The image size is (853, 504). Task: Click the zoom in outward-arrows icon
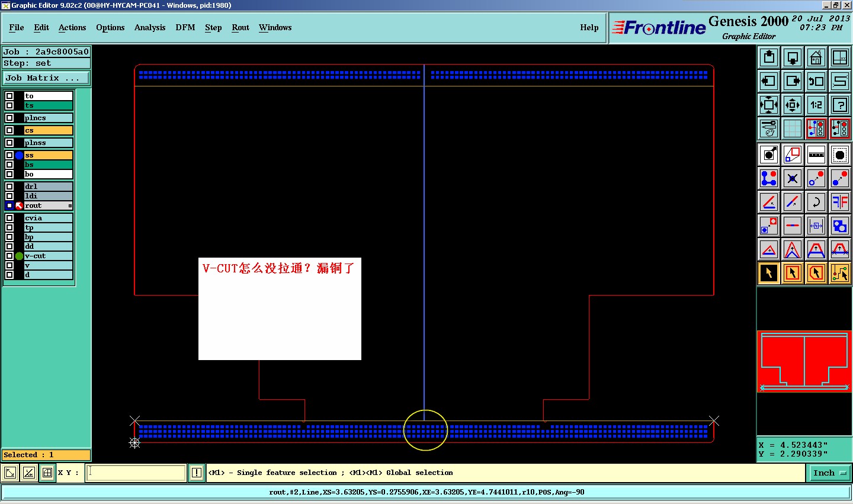768,105
